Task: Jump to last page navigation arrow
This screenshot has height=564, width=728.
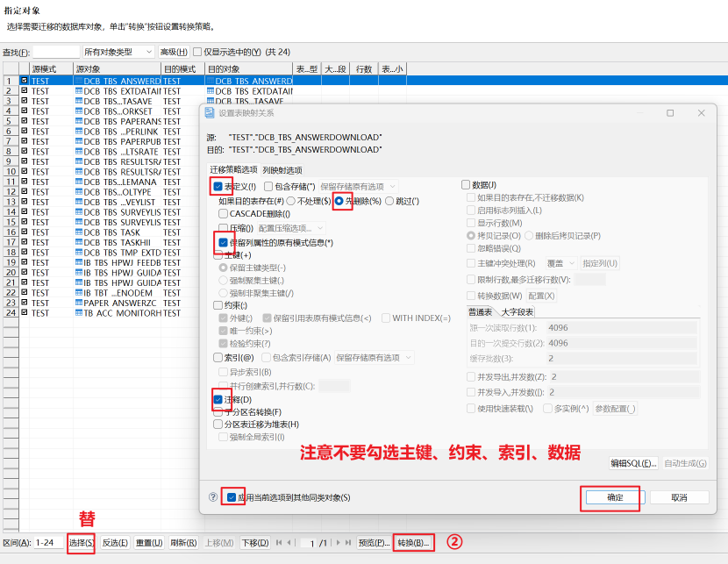Action: coord(348,544)
